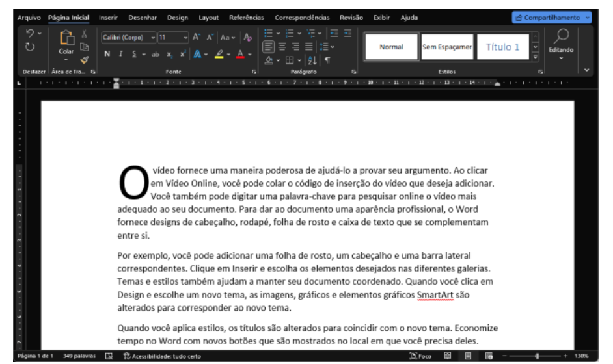Apply text effects with glowing blue A
Image resolution: width=613 pixels, height=364 pixels.
(197, 55)
